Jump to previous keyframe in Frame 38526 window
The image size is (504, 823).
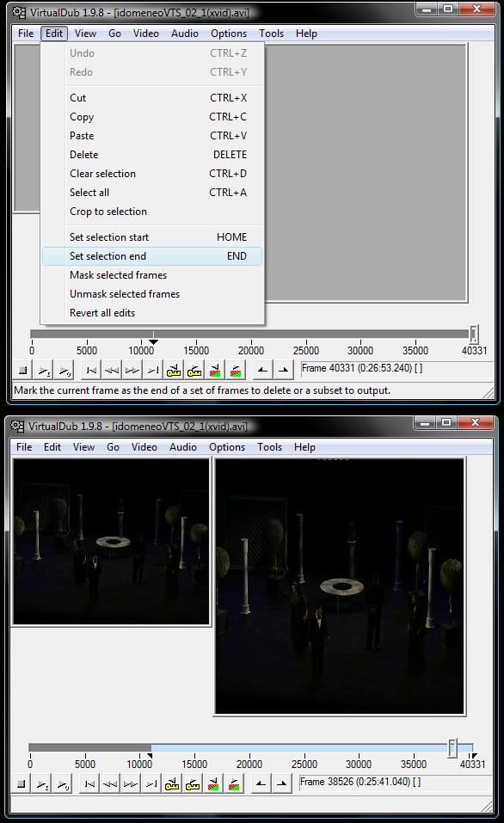point(172,784)
